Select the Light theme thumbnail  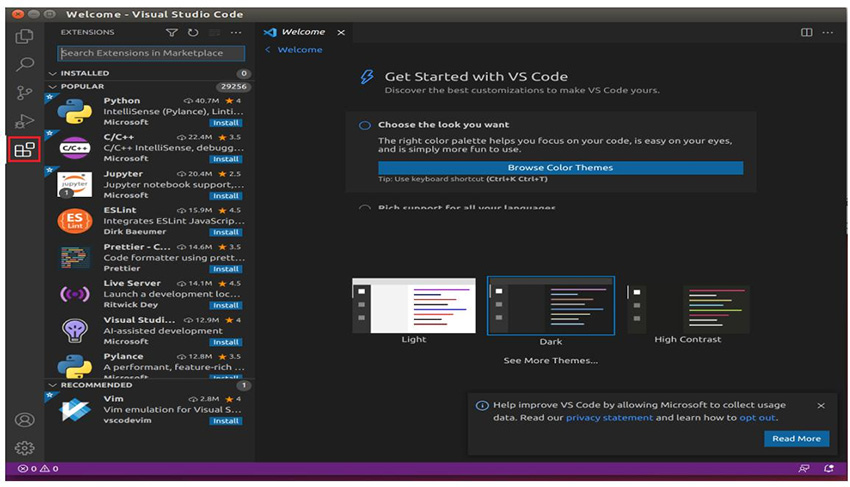point(414,306)
